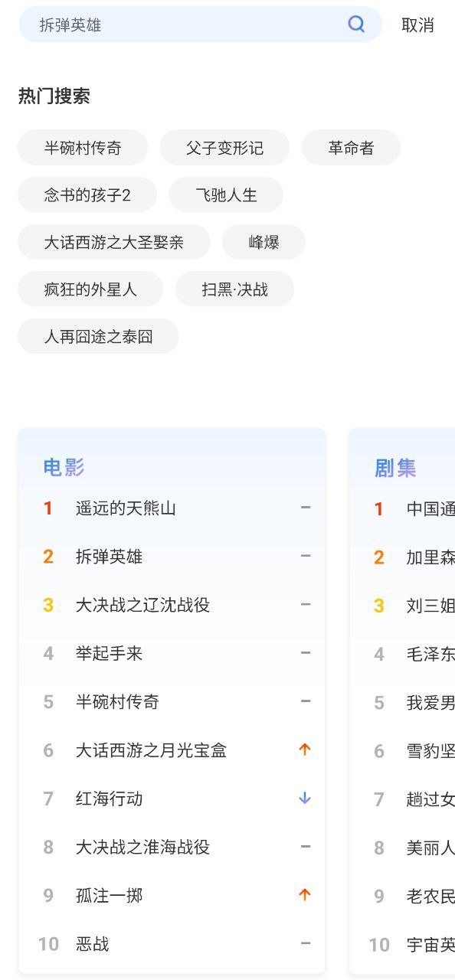Tap the up arrow beside 大话西游之月光宝盒
The width and height of the screenshot is (455, 980).
pos(305,750)
